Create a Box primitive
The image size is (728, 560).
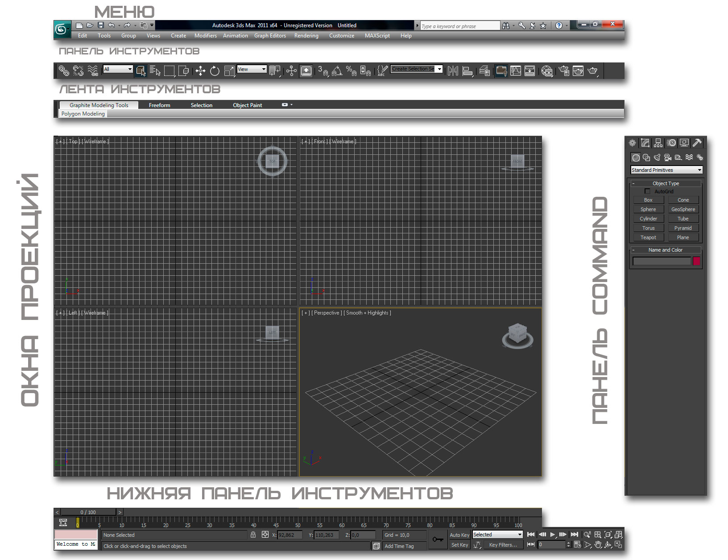[648, 200]
